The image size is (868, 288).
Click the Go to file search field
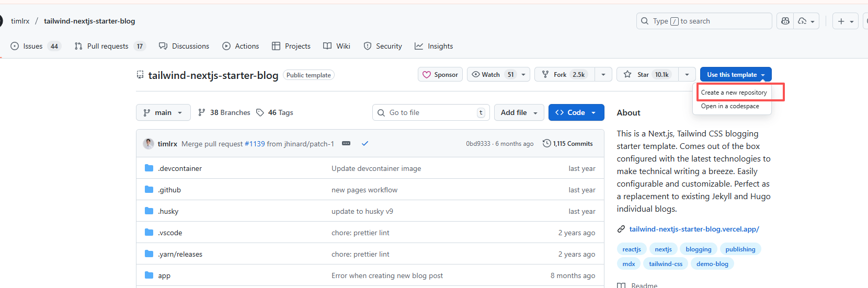[430, 112]
